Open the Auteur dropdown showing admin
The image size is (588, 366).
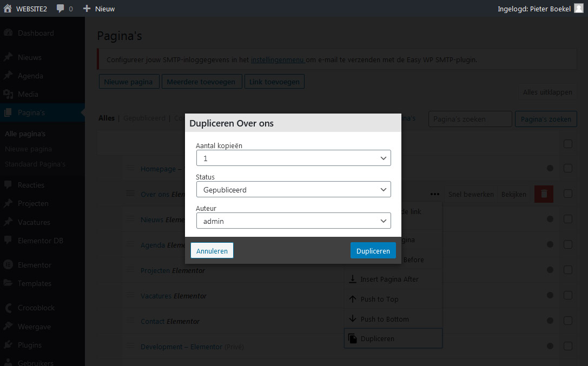293,221
